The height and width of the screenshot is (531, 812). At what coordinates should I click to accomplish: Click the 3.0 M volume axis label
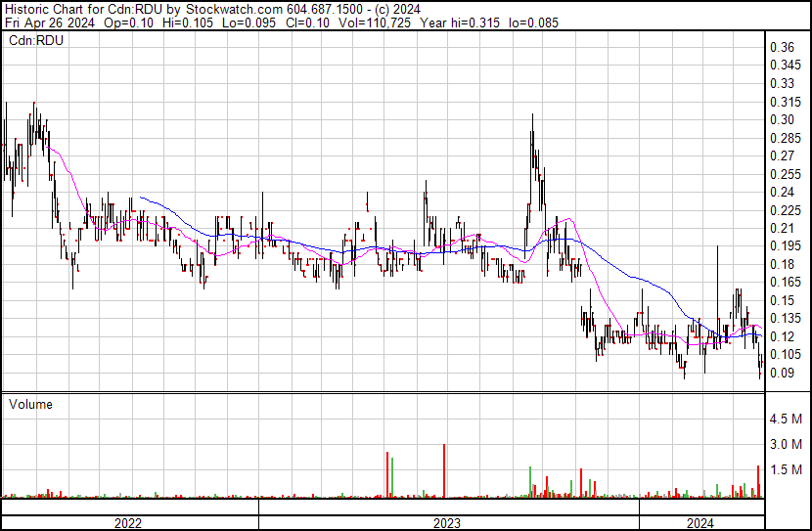point(786,444)
